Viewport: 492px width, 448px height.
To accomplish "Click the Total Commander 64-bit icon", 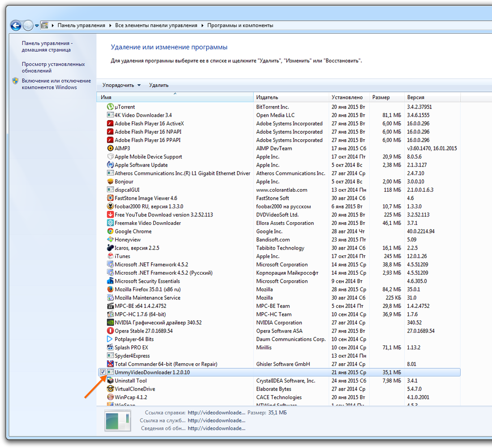I will [110, 364].
